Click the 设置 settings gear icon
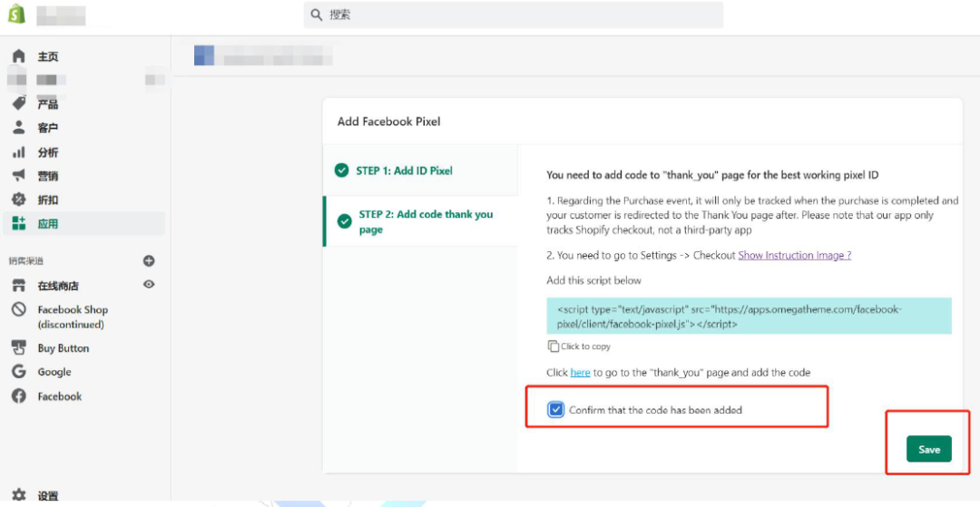Screen dimensions: 980x507 18,496
